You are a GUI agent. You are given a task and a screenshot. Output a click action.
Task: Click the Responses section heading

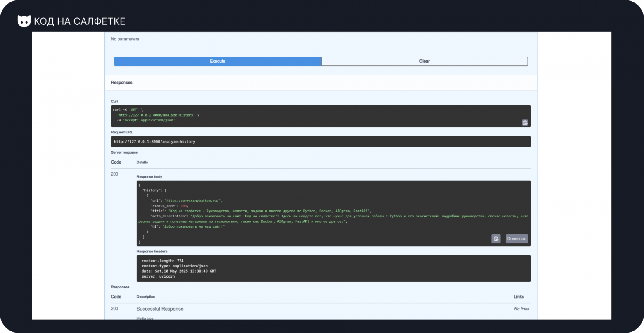coord(122,83)
